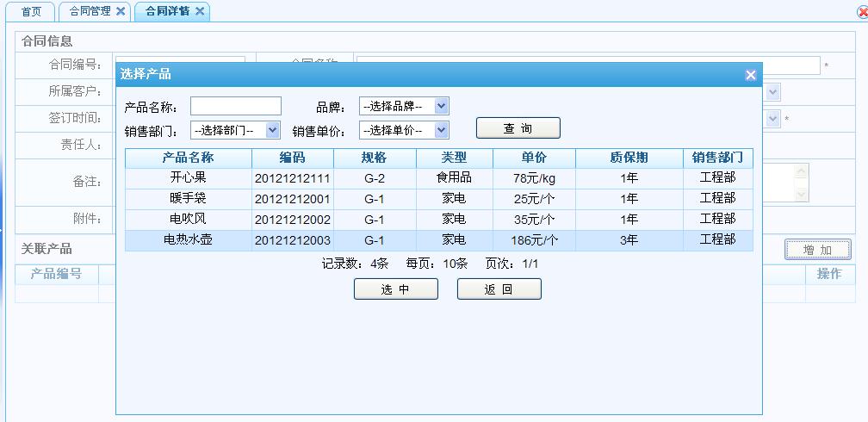Click the 选中 button
This screenshot has width=868, height=422.
(395, 289)
